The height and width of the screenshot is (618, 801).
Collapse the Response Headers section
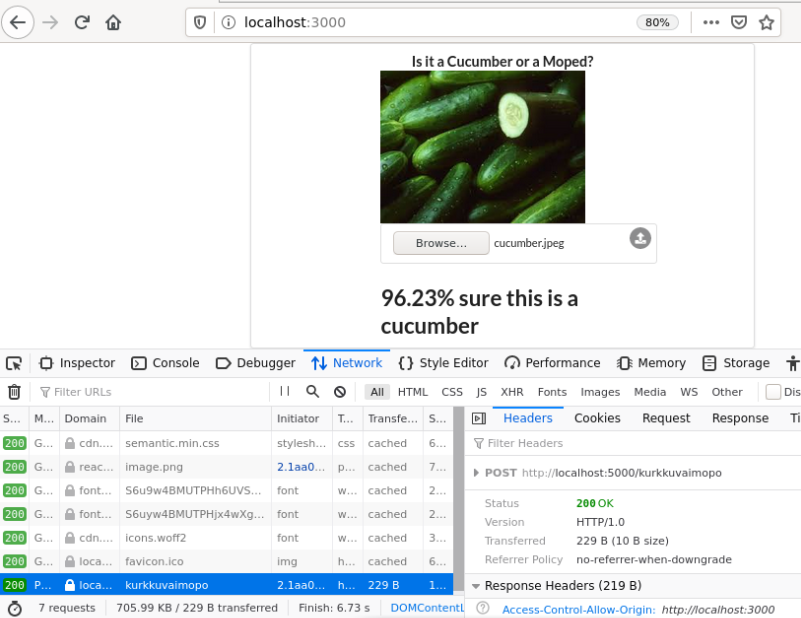pyautogui.click(x=477, y=586)
